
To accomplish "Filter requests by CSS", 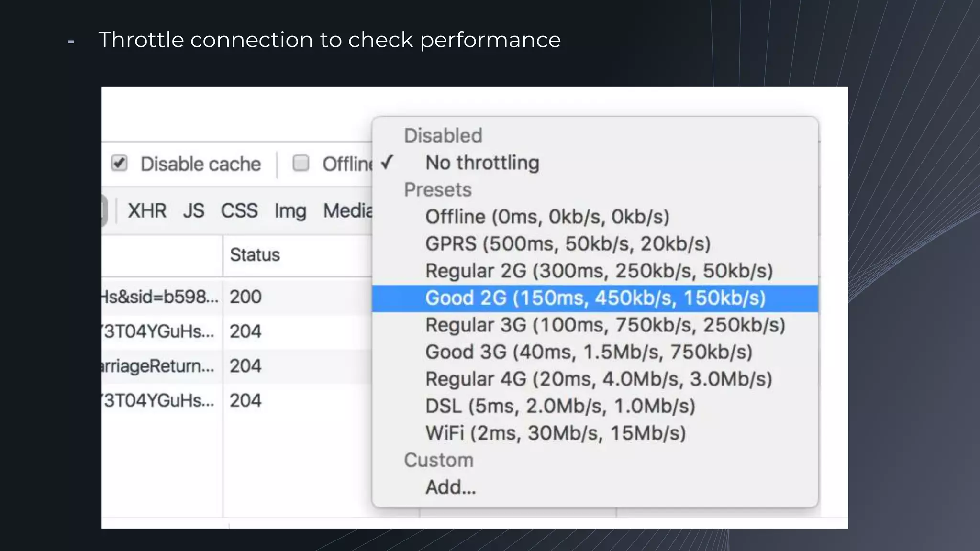I will (x=239, y=211).
